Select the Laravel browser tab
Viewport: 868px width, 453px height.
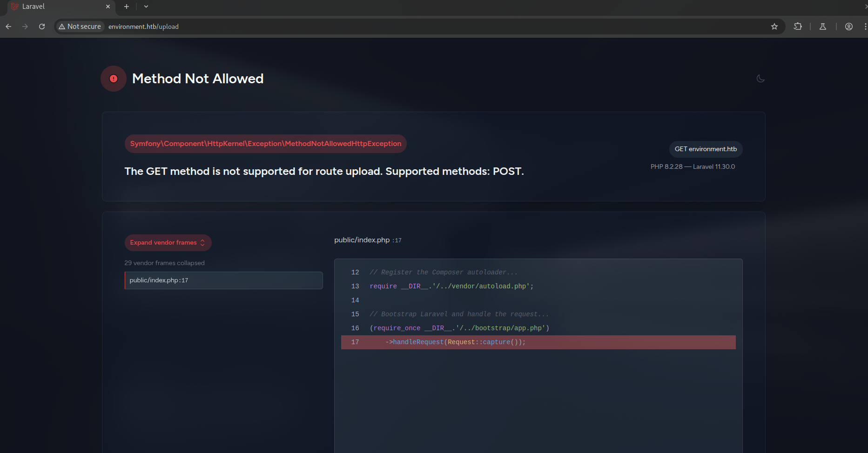[x=56, y=7]
